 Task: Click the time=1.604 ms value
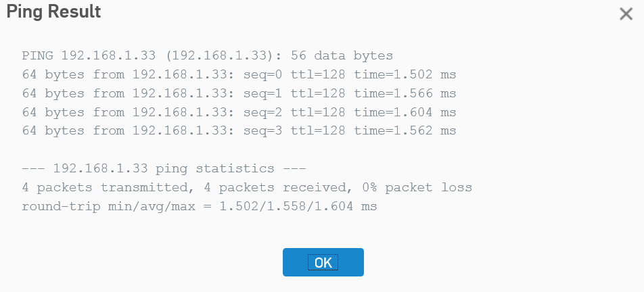tap(405, 112)
